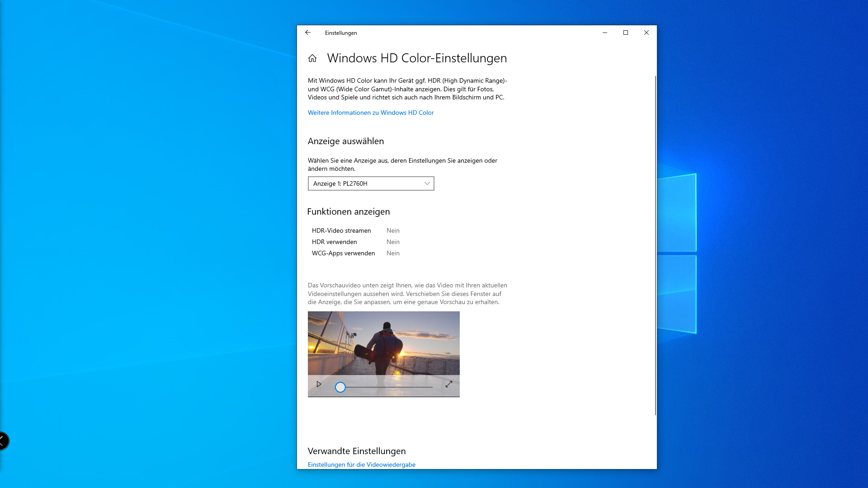Close the Einstellungen window

pyautogui.click(x=646, y=33)
